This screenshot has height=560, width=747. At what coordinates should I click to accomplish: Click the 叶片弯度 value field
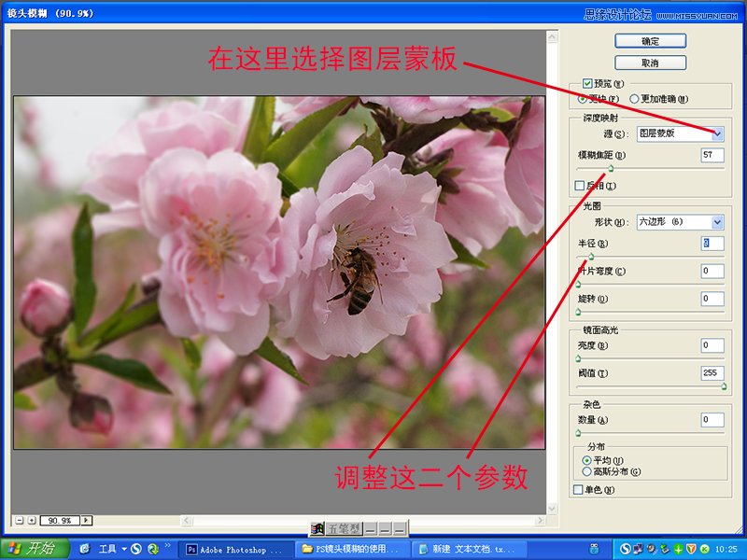pyautogui.click(x=712, y=271)
